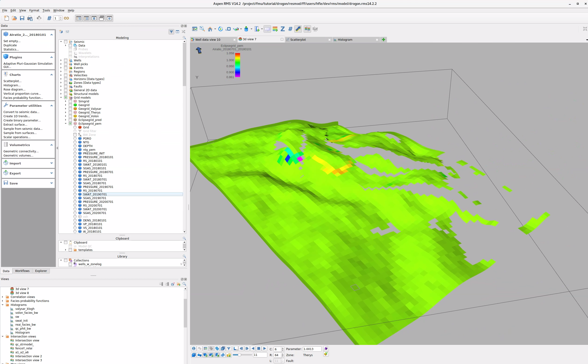Select the DEPTH parameter radio button
The width and height of the screenshot is (588, 364).
point(75,146)
